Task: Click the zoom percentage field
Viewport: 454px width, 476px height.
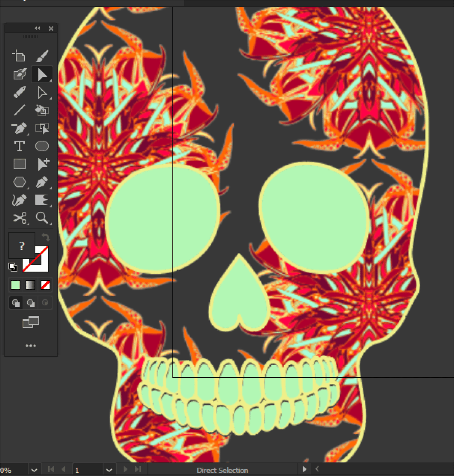Action: 14,470
